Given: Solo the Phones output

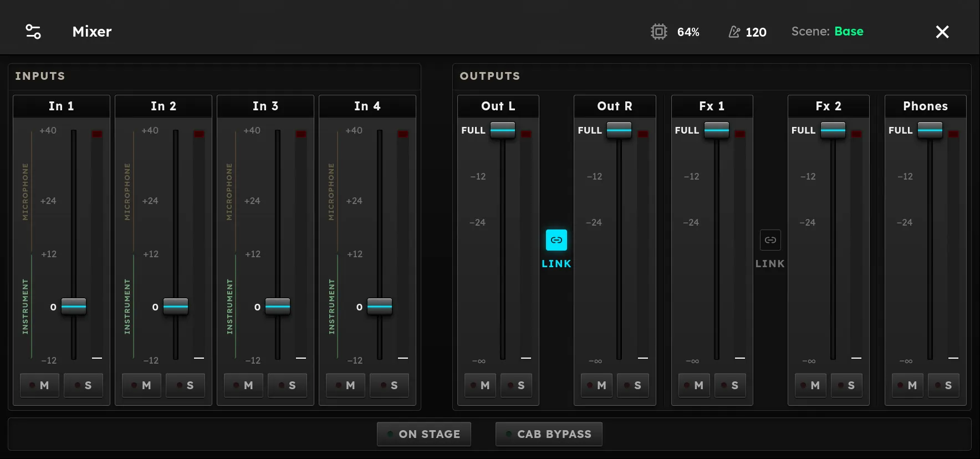Looking at the screenshot, I should point(943,385).
